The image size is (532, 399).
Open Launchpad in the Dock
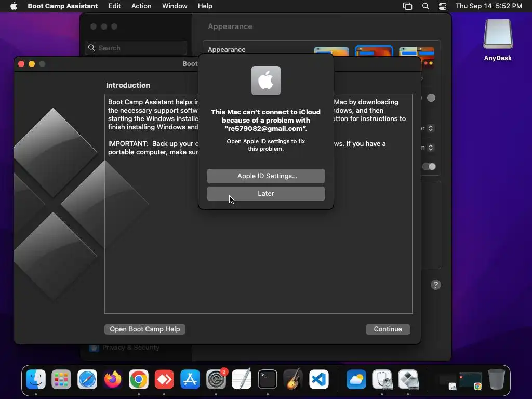[61, 379]
